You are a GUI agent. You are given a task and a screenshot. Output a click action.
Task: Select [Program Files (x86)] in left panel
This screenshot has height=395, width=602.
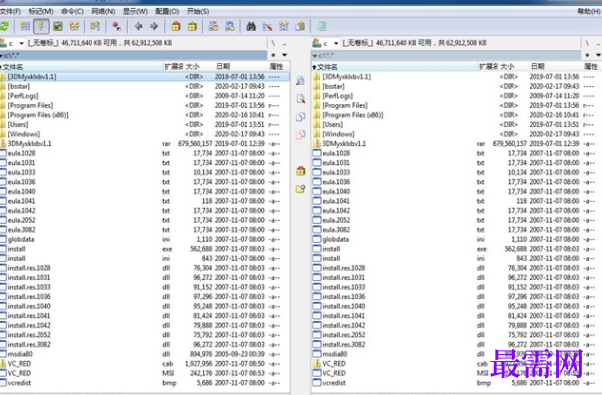pos(145,115)
